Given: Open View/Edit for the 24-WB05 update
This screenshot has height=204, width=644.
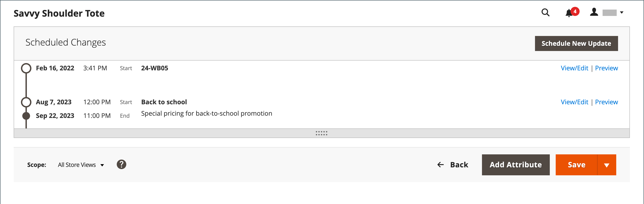Looking at the screenshot, I should pos(574,68).
